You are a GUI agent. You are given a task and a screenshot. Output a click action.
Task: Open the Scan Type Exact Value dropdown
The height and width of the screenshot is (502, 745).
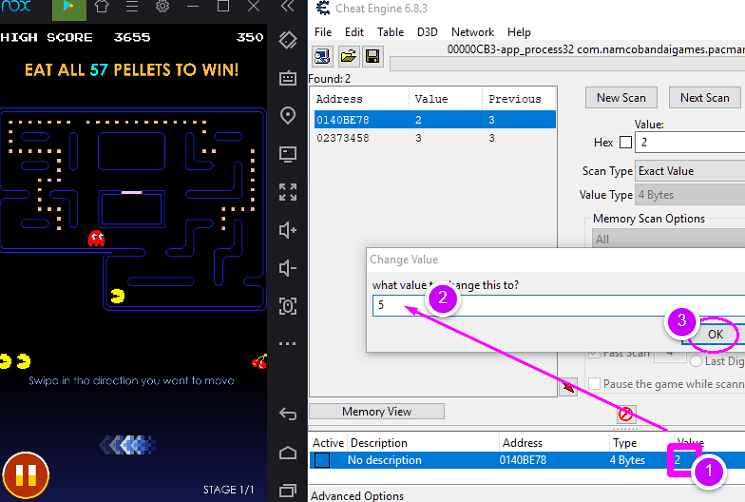coord(690,171)
